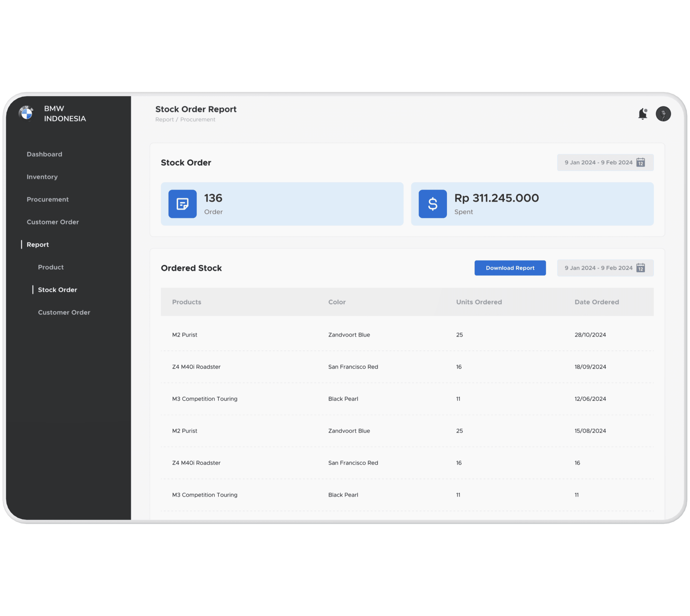
Task: Download the stock order report
Action: click(510, 268)
